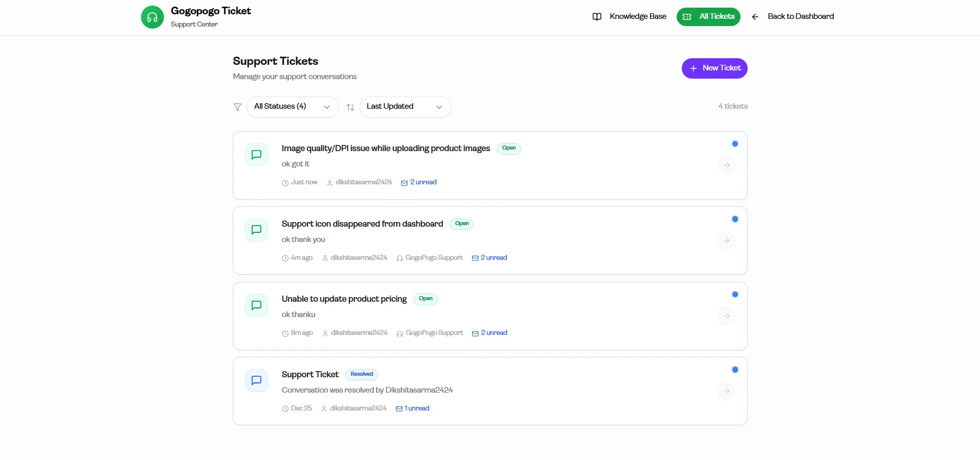Click '2 unread' on Image quality/DPI ticket

pyautogui.click(x=419, y=182)
